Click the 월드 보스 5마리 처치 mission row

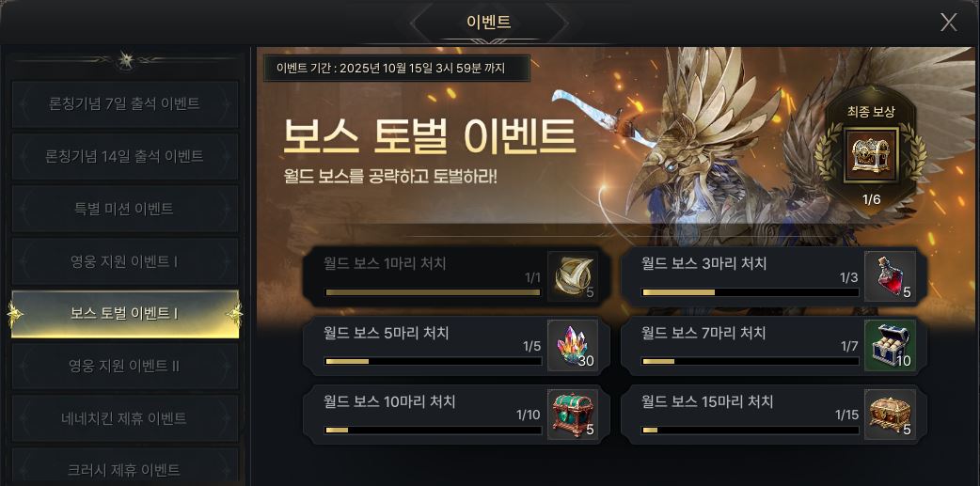click(x=455, y=345)
